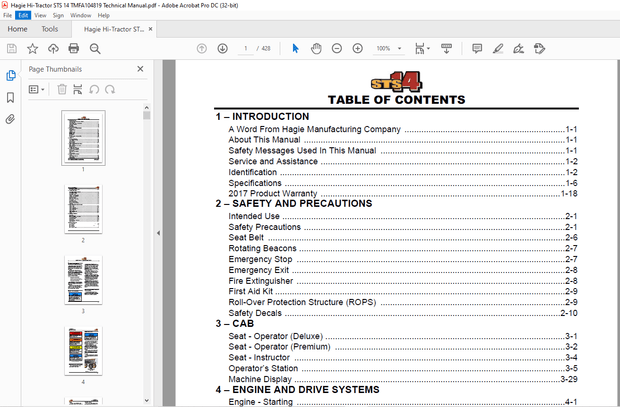Switch to the Tools tab
This screenshot has height=407, width=620.
[x=50, y=29]
